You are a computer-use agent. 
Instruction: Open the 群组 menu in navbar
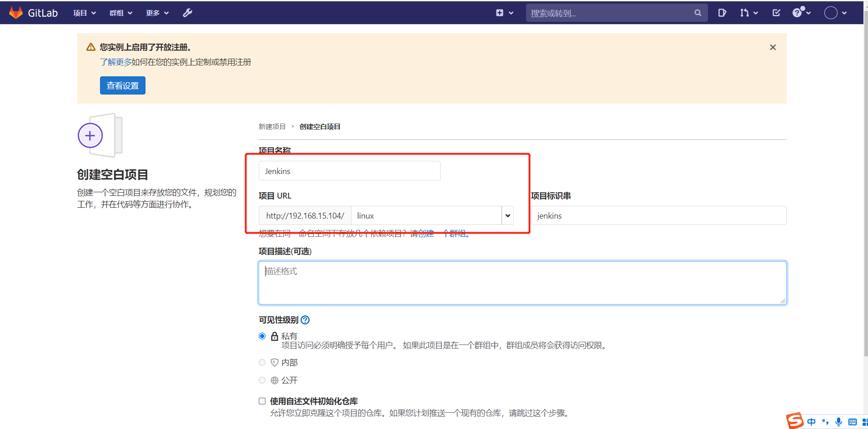tap(121, 13)
